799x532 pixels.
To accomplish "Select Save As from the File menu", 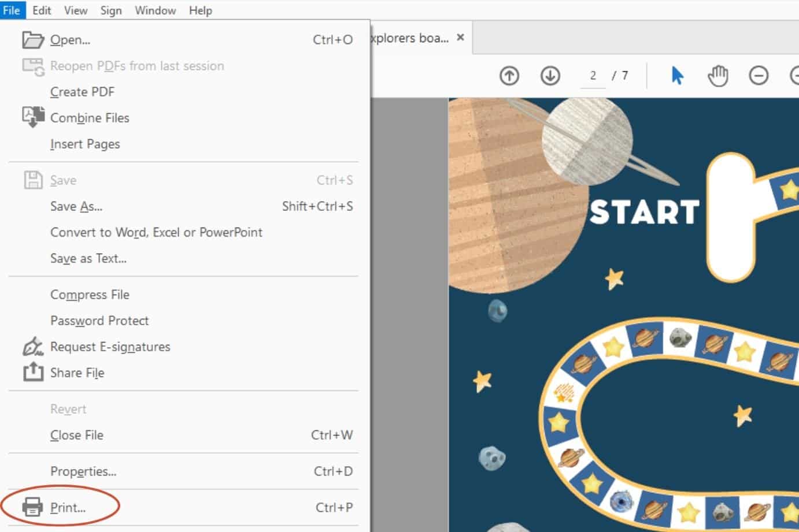I will coord(76,206).
